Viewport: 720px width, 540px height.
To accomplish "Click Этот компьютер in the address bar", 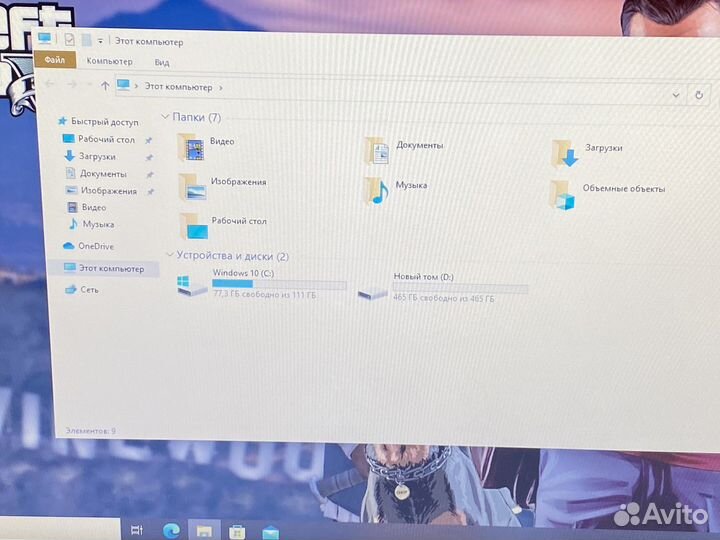I will click(179, 87).
